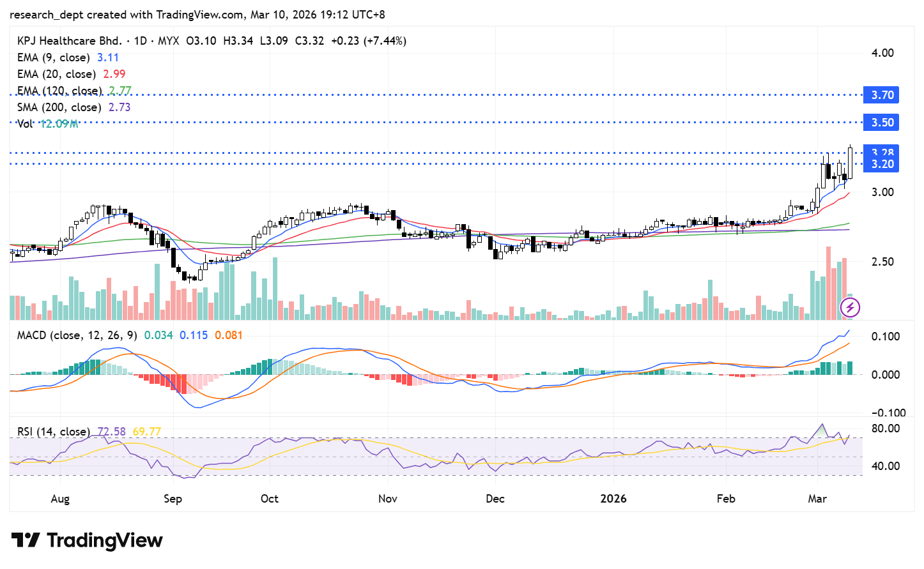This screenshot has width=924, height=569.
Task: Click the EMA 120 value 2.77
Action: tap(120, 91)
